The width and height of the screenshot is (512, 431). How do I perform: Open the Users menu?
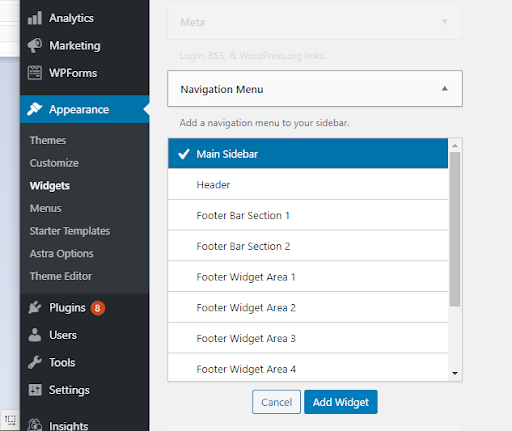[x=85, y=335]
